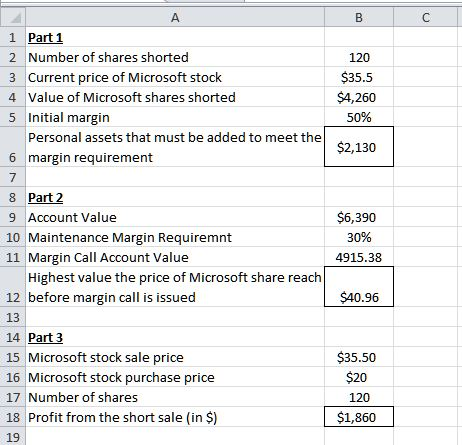This screenshot has width=462, height=445.
Task: Click 'Highest value the price of Microsoft' cell
Action: click(175, 287)
